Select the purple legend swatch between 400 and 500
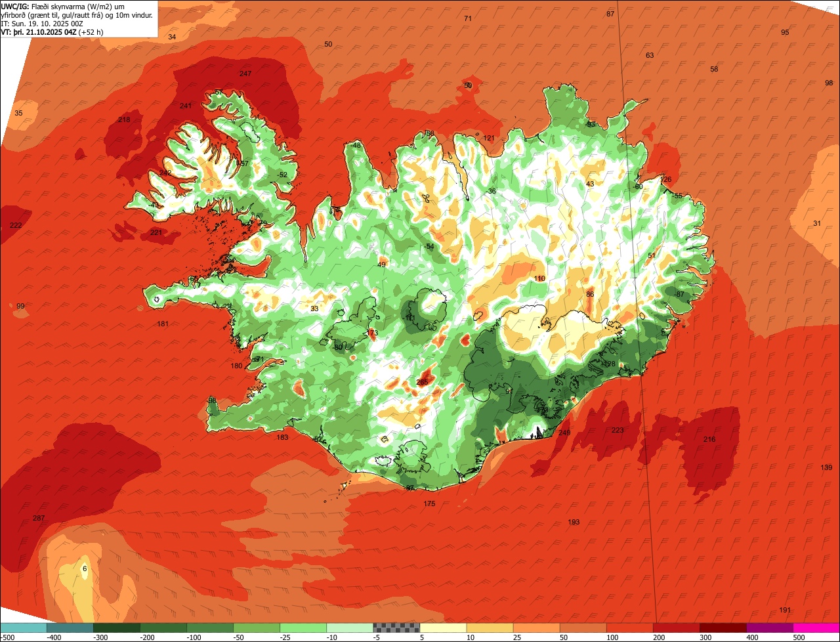 (x=770, y=628)
